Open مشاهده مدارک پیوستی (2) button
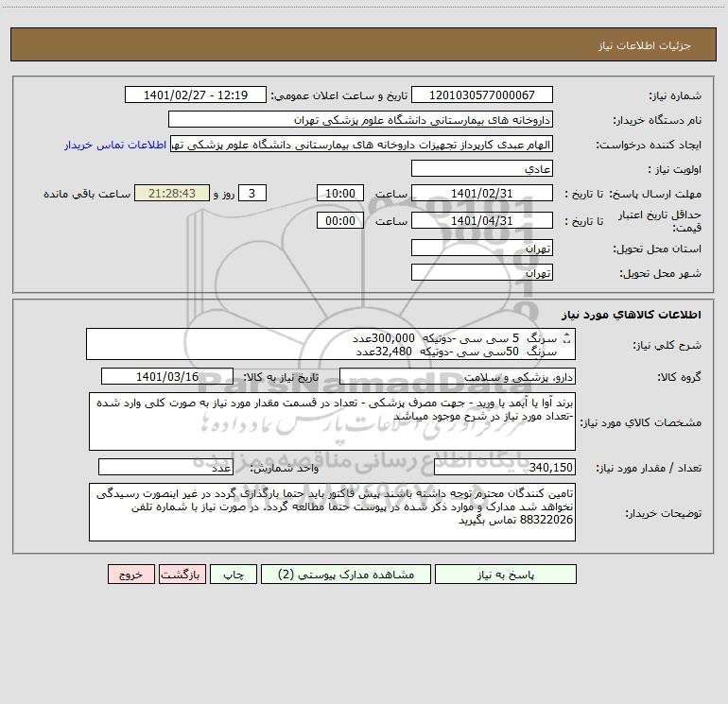 346,575
